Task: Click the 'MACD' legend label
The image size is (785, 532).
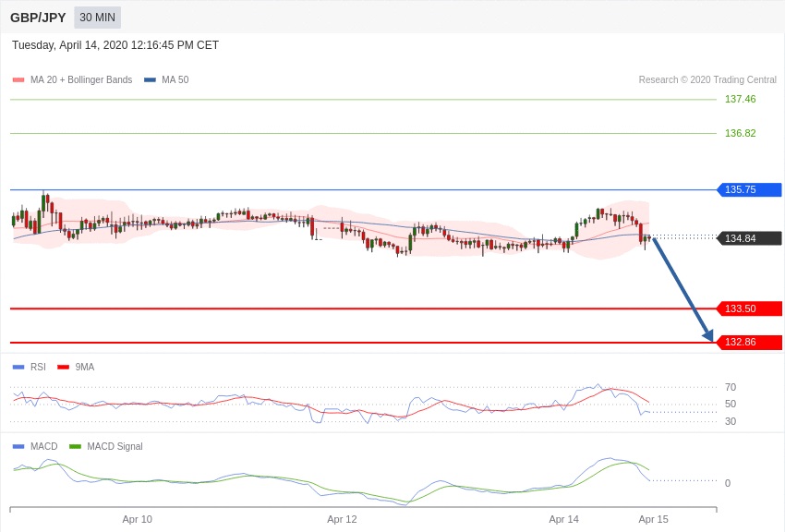Action: [x=44, y=446]
